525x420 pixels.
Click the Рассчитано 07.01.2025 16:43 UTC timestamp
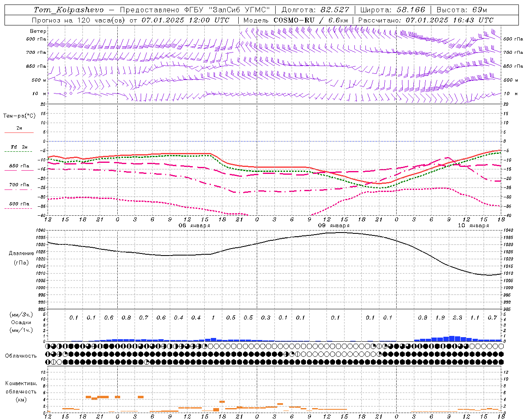coord(426,20)
